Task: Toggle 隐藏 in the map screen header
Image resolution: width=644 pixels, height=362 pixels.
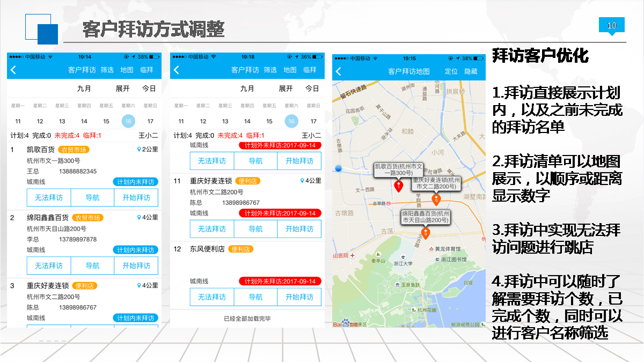Action: (471, 71)
